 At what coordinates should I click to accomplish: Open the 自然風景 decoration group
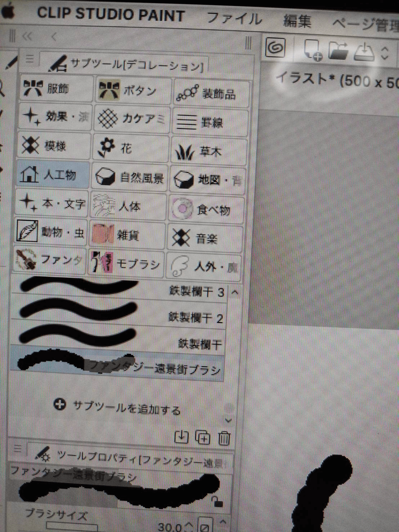coord(130,176)
